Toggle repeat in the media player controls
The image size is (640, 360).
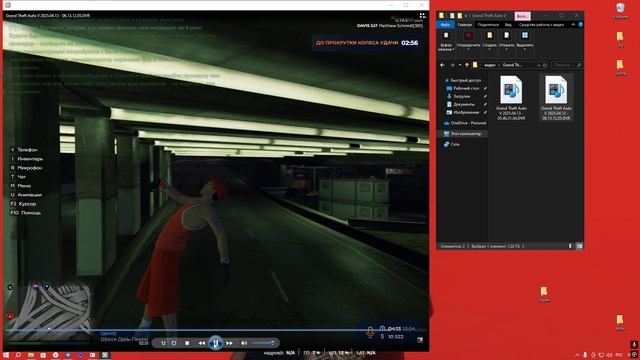click(174, 343)
